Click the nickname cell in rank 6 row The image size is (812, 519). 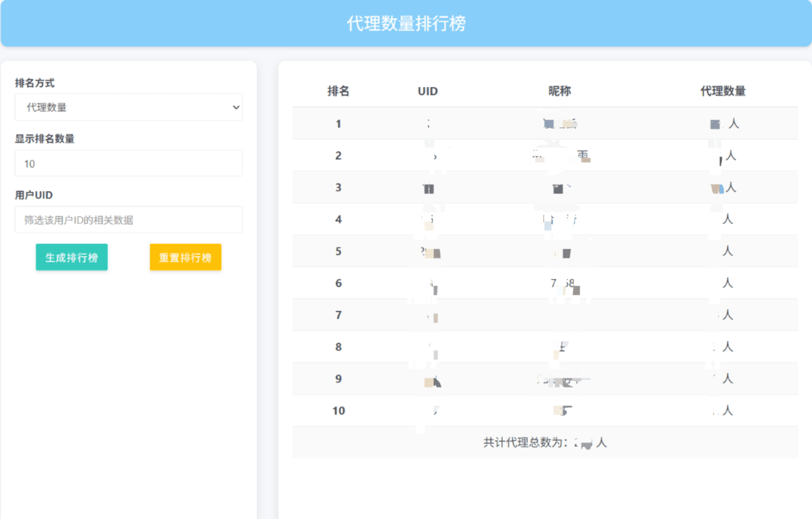(563, 283)
